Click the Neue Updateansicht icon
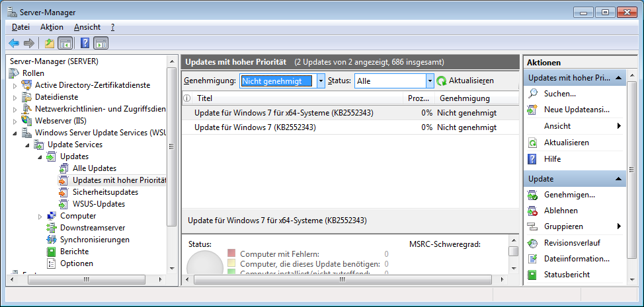Viewport: 644px width, 307px height. (533, 110)
